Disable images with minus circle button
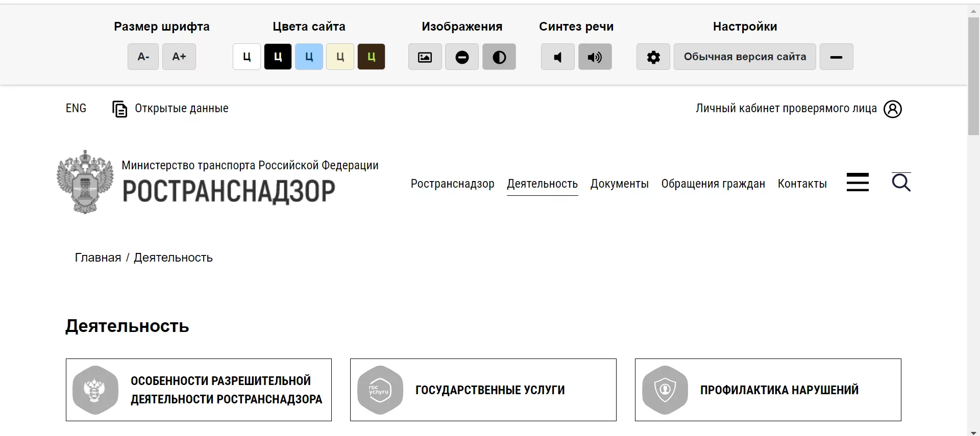980x436 pixels. [x=462, y=57]
